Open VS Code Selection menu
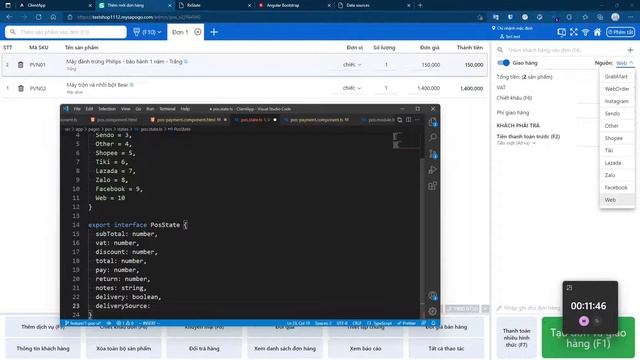 pos(107,109)
